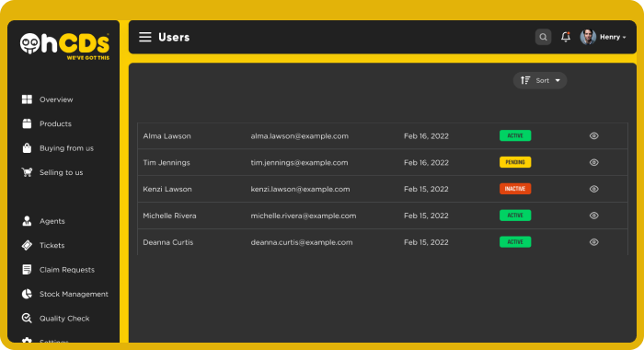Screen dimensions: 644x350
Task: Click Henry's profile avatar
Action: point(588,37)
